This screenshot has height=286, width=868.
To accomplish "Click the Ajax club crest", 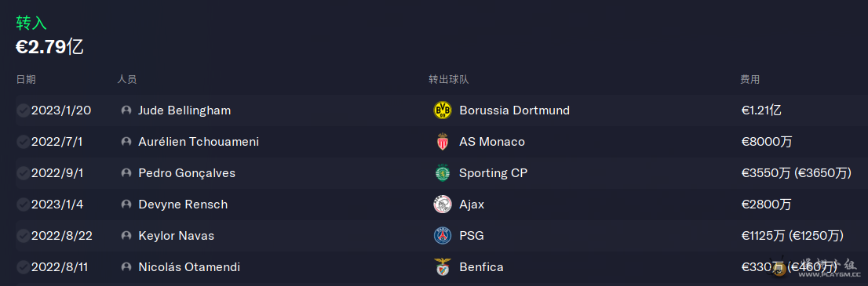I will click(x=443, y=205).
